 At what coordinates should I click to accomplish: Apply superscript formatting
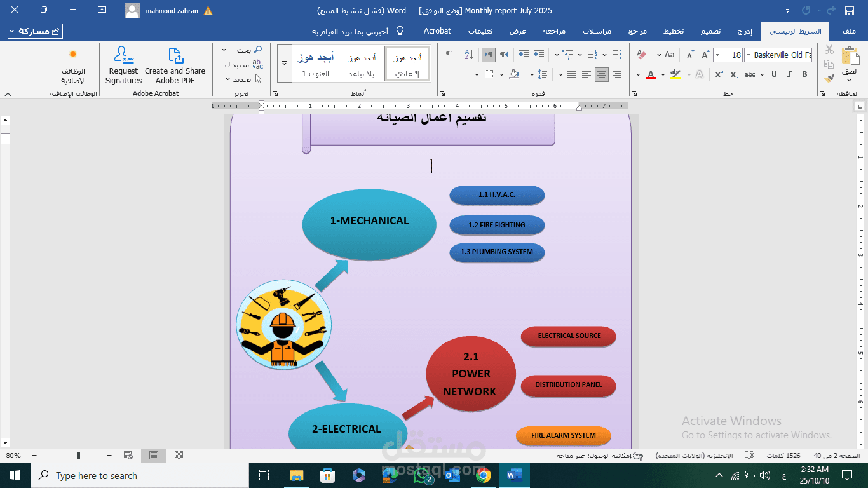719,74
